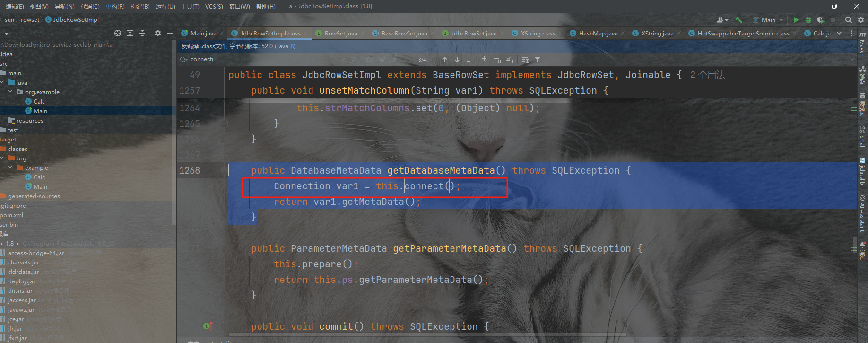Enable regex search option
Screen dimensions: 868x343
[x=394, y=60]
